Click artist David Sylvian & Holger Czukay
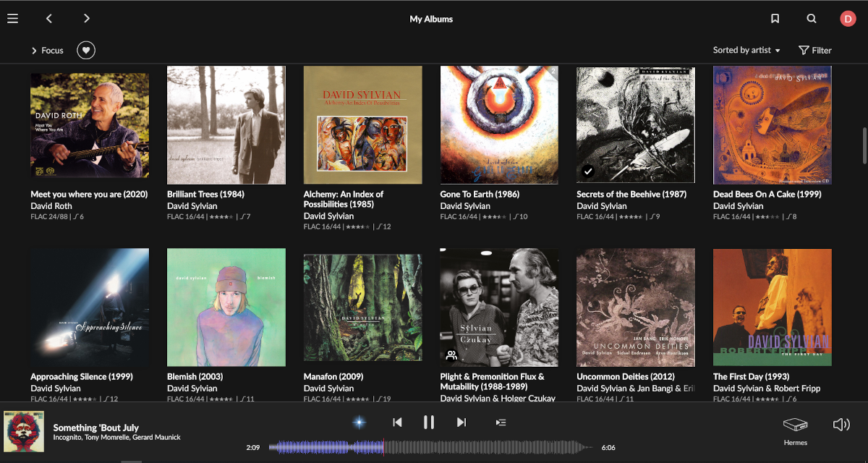868x463 pixels. pyautogui.click(x=498, y=399)
